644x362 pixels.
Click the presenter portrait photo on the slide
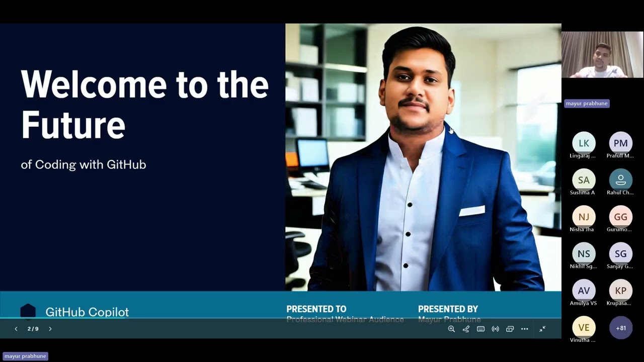[x=423, y=157]
